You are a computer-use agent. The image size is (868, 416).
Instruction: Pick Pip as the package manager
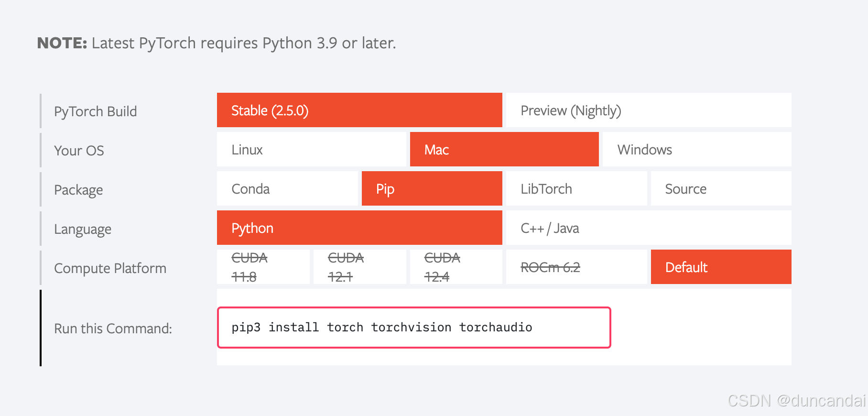tap(432, 188)
